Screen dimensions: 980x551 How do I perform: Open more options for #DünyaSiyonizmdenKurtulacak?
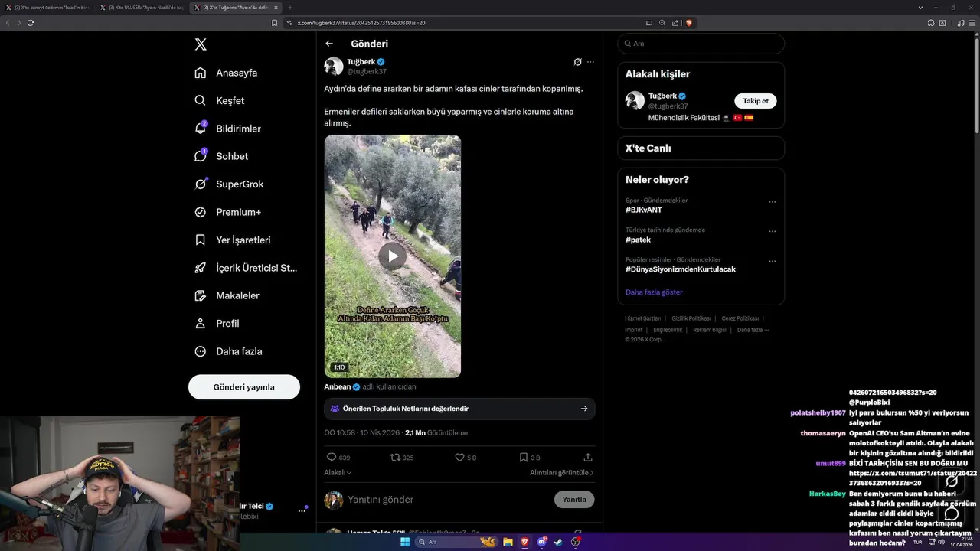(772, 261)
